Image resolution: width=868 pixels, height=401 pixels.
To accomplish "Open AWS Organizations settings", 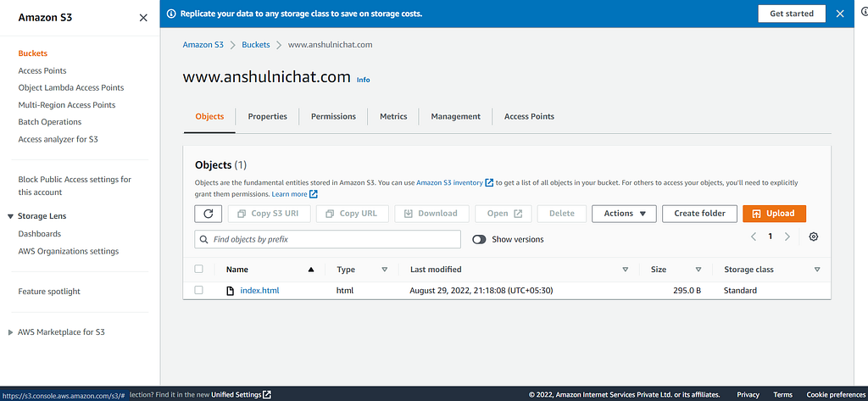I will coord(69,252).
